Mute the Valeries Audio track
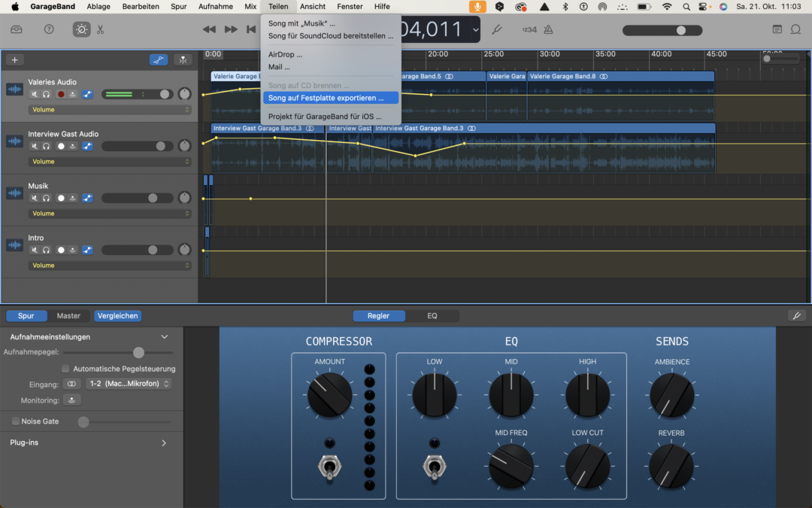The width and height of the screenshot is (812, 508). pyautogui.click(x=34, y=94)
